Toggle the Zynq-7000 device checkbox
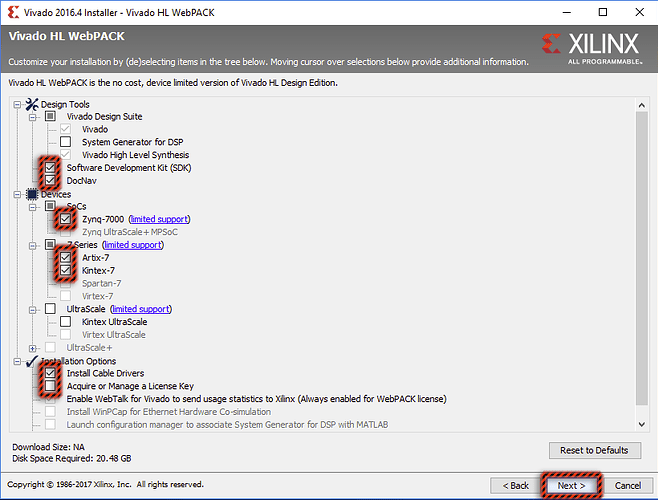658x500 pixels. coord(65,219)
